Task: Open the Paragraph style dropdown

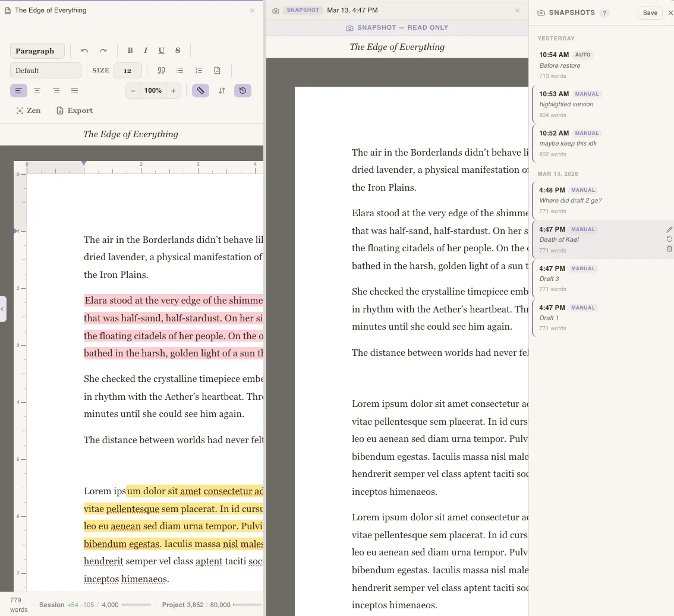Action: 37,50
